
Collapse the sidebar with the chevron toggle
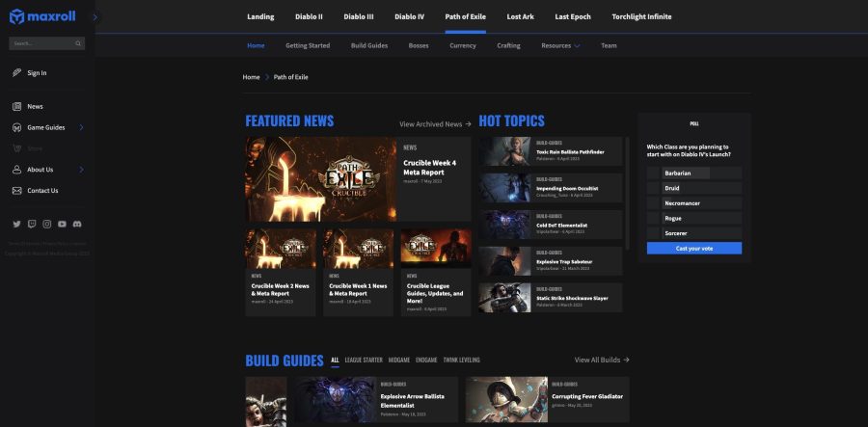[95, 17]
